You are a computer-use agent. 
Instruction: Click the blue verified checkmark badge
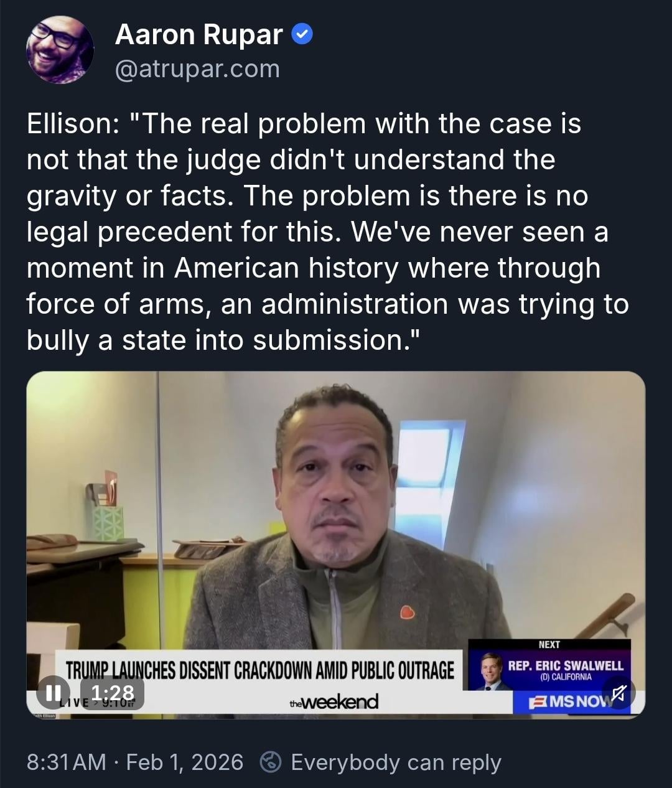(x=302, y=35)
